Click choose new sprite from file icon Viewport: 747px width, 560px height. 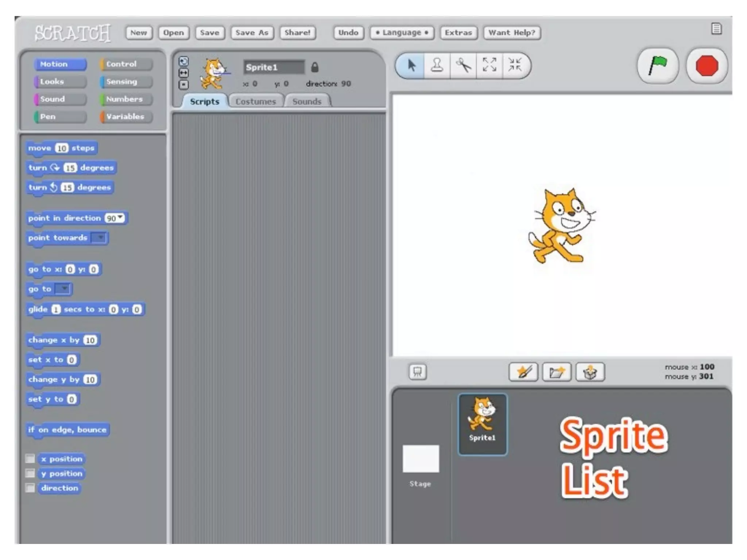(557, 372)
